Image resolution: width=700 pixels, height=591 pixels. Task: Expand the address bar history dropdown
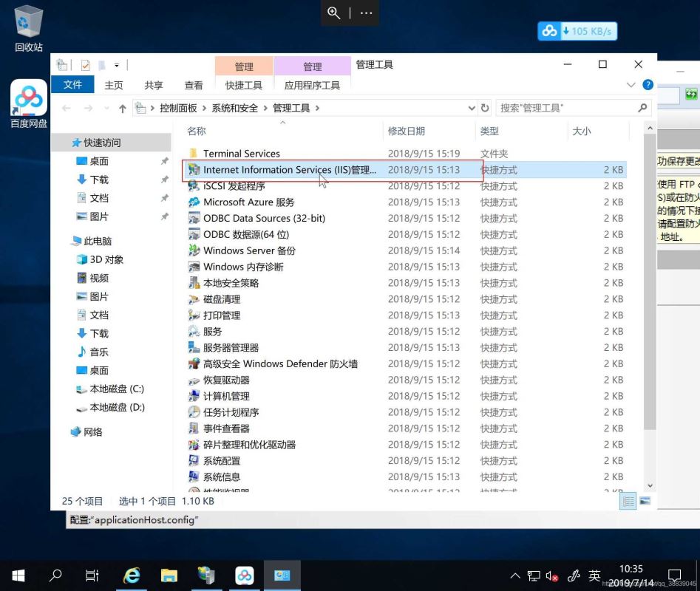point(472,108)
